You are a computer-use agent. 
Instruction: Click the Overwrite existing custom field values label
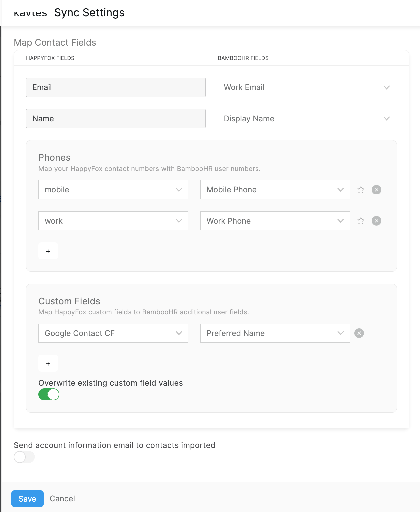tap(111, 383)
